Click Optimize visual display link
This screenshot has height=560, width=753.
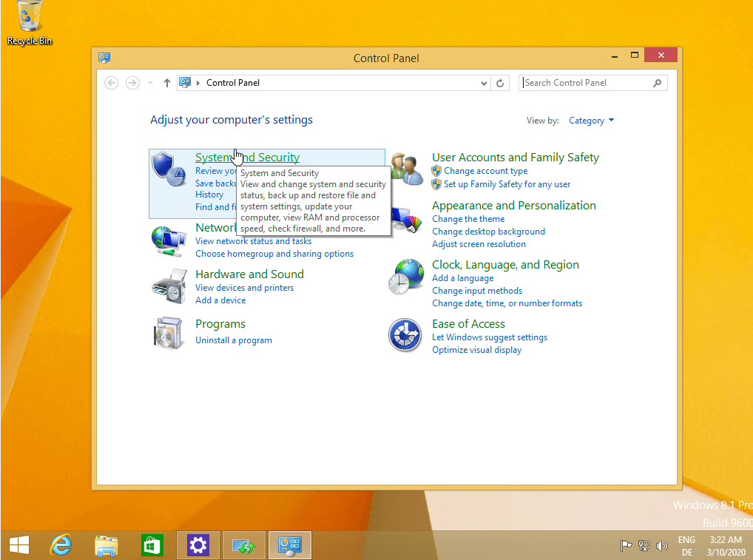pyautogui.click(x=476, y=350)
